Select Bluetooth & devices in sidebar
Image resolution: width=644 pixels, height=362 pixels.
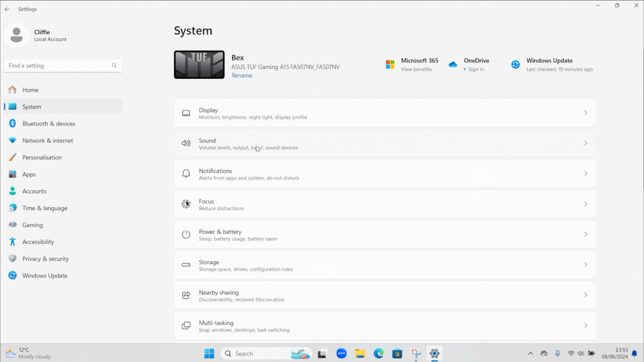(x=49, y=123)
